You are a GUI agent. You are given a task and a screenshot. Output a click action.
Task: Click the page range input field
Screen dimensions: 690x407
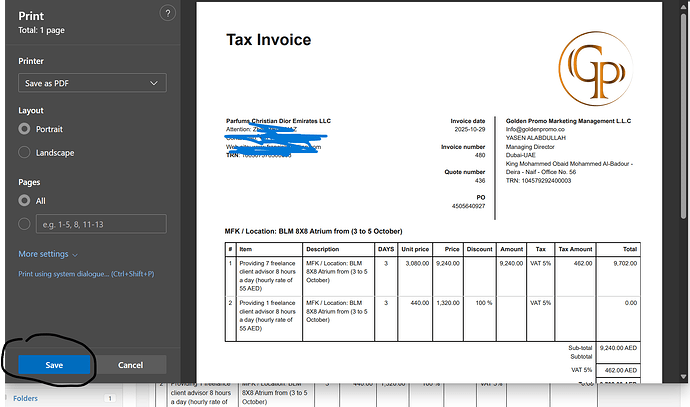point(101,224)
